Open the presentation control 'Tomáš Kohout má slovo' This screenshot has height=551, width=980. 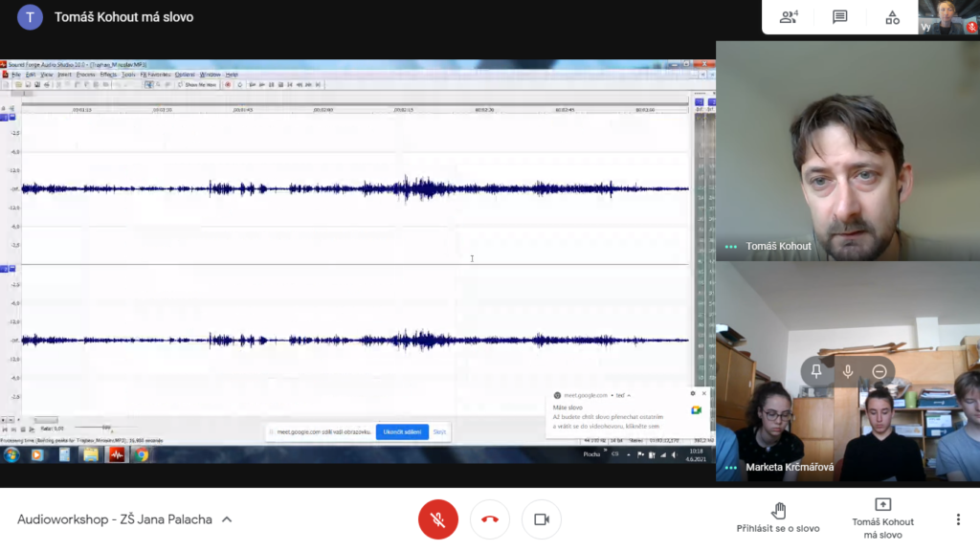(882, 518)
